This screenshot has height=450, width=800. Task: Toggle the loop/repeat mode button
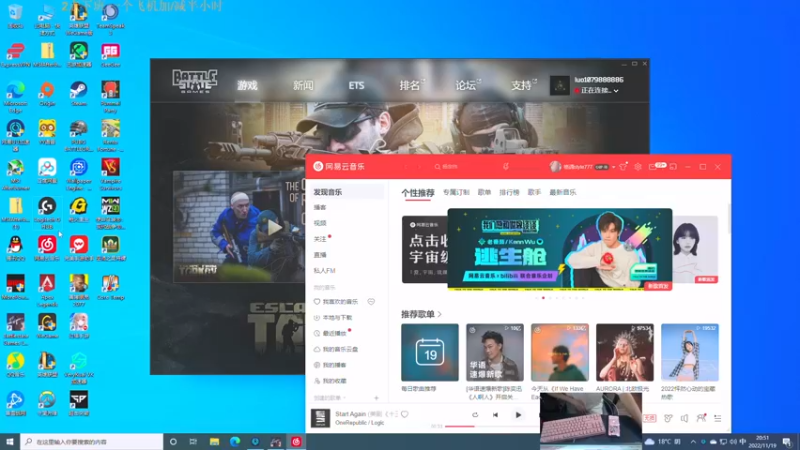475,415
